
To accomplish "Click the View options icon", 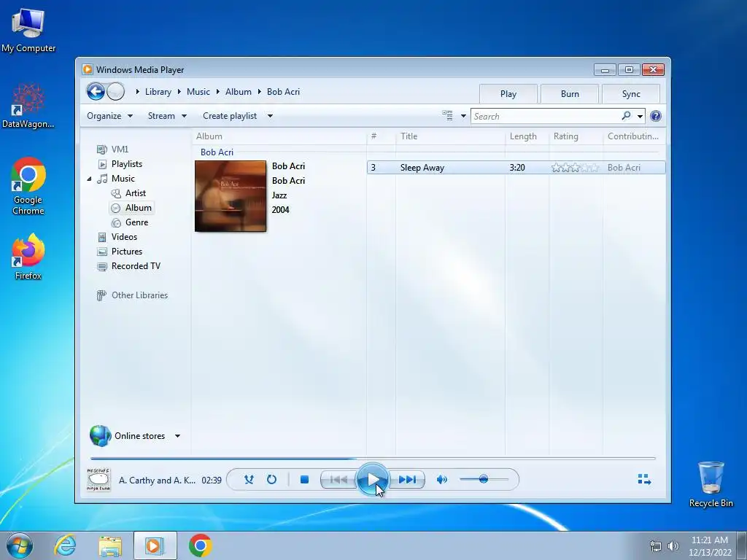I will coord(447,116).
